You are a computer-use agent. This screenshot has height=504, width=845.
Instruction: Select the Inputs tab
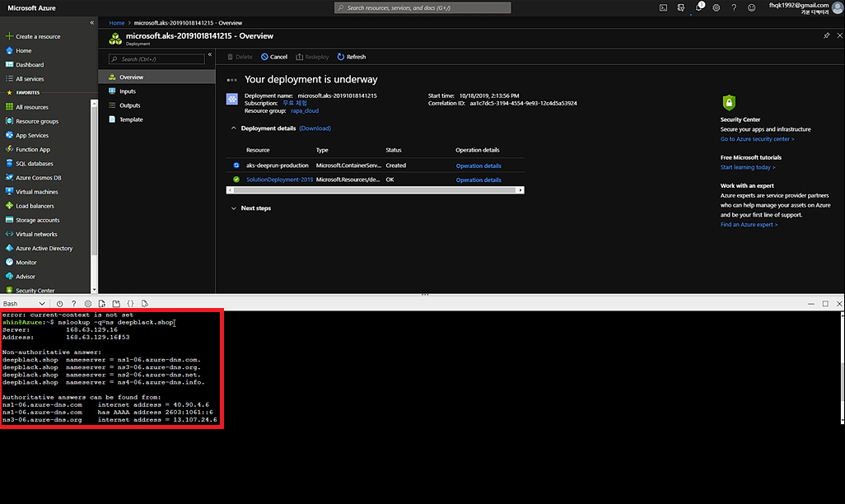156,91
